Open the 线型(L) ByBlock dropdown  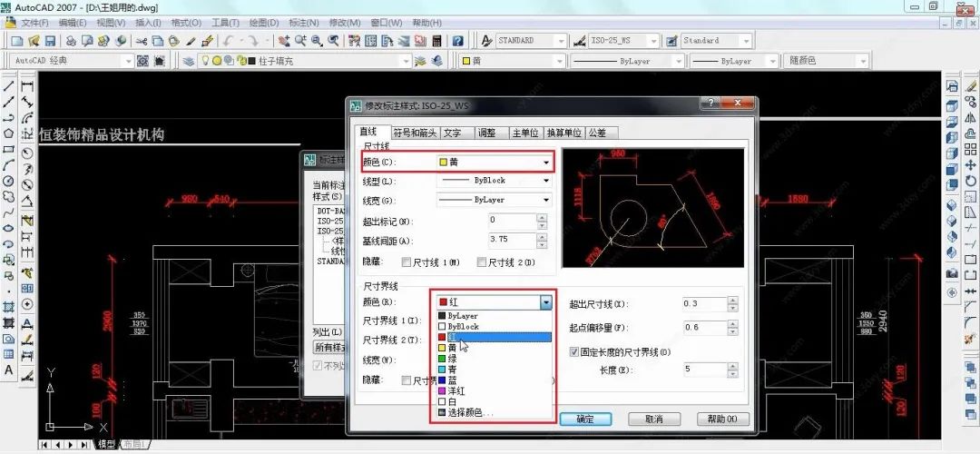click(x=494, y=181)
